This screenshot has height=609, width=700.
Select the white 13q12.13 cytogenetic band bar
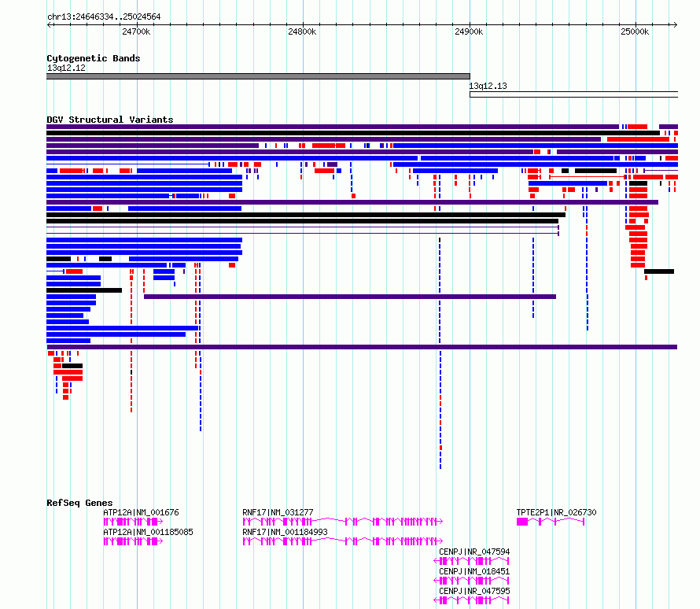tap(573, 94)
